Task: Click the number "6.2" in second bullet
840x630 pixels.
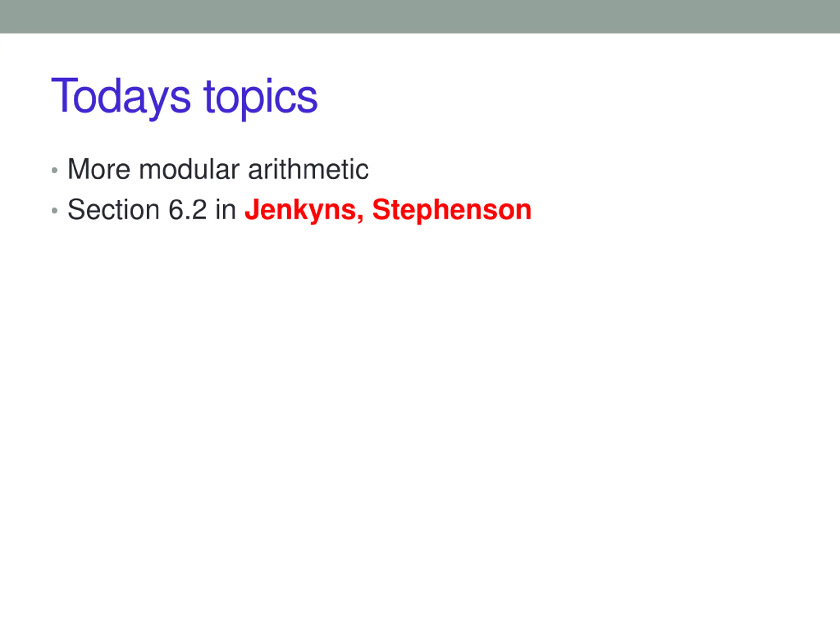Action: [x=187, y=210]
